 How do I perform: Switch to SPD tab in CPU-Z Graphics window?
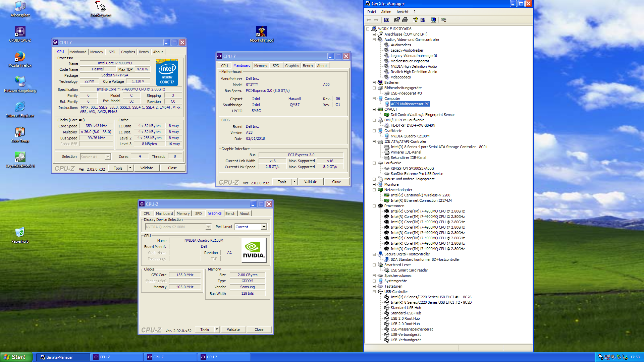click(199, 214)
